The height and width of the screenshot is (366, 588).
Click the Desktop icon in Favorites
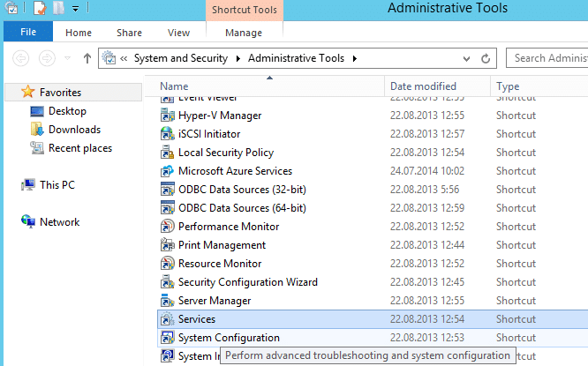[x=37, y=111]
